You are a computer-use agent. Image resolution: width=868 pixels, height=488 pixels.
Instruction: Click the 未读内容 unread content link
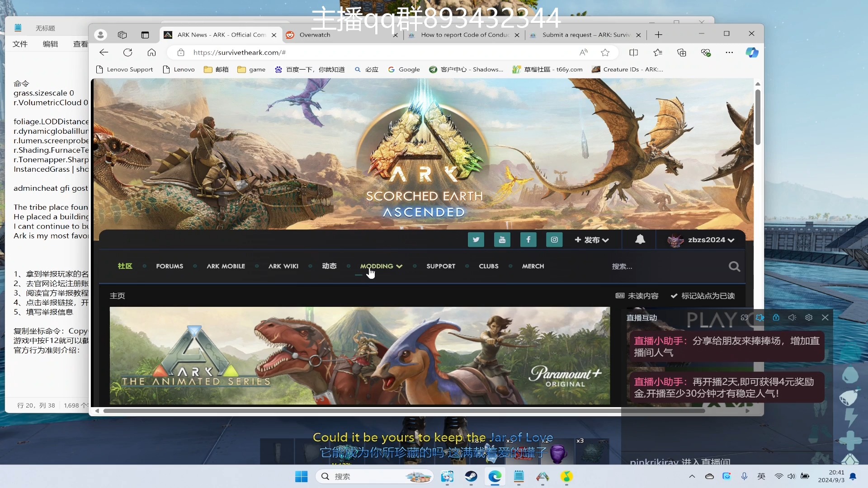(x=637, y=296)
